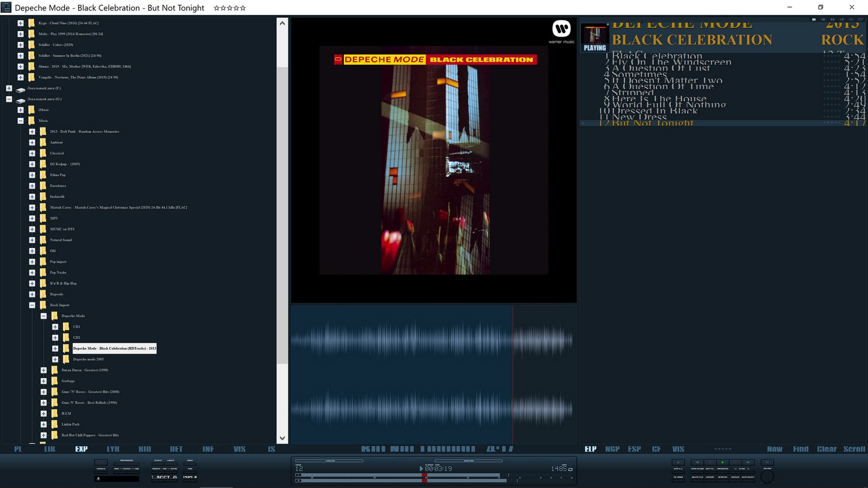The height and width of the screenshot is (488, 868).
Task: Toggle the DSP Active button
Action: pyautogui.click(x=171, y=472)
